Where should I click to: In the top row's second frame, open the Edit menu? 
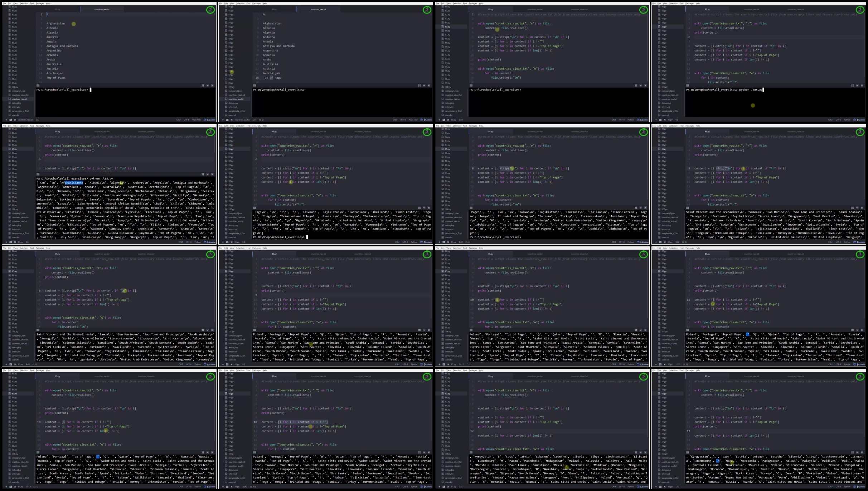pyautogui.click(x=226, y=3)
